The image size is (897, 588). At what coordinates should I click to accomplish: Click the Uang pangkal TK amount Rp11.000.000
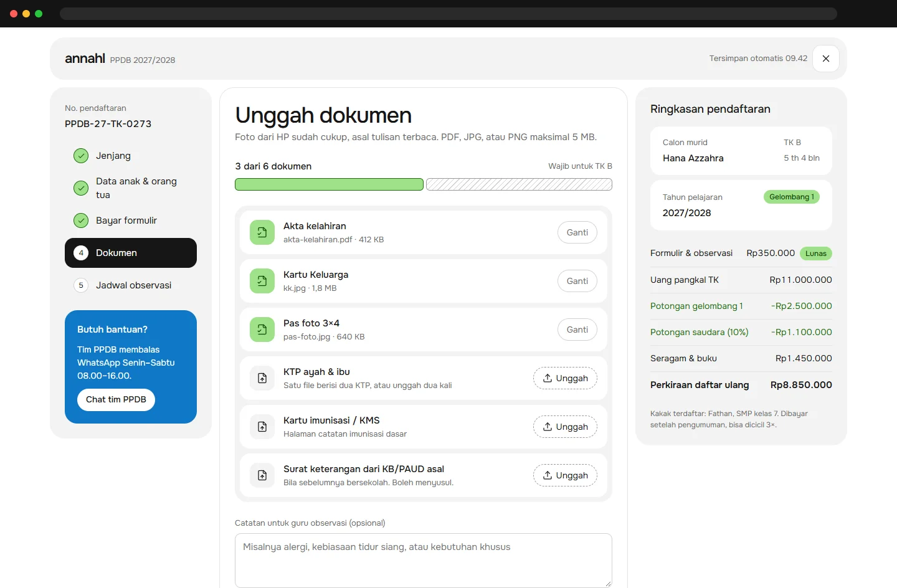[x=800, y=280]
